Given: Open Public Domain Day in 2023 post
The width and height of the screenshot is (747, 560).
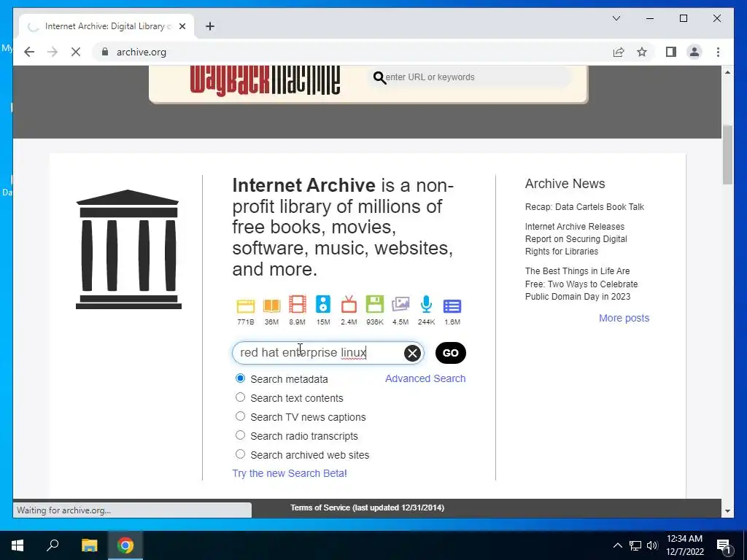Looking at the screenshot, I should (x=581, y=284).
